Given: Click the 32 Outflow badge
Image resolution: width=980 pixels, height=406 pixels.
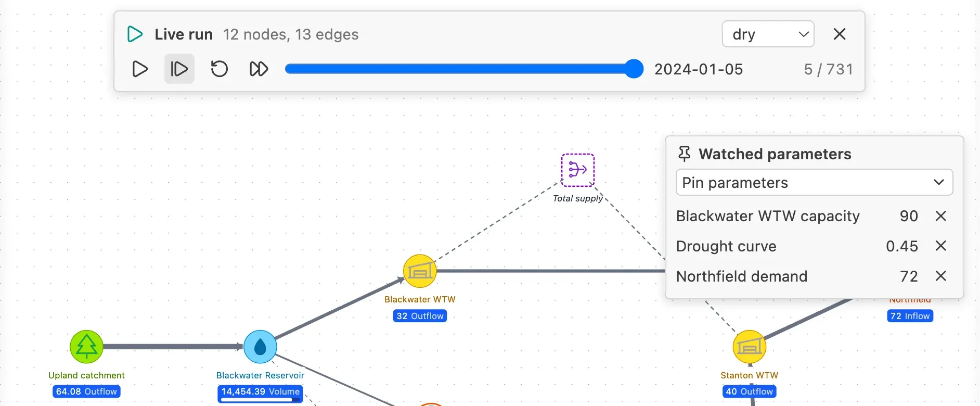Looking at the screenshot, I should click(x=420, y=316).
